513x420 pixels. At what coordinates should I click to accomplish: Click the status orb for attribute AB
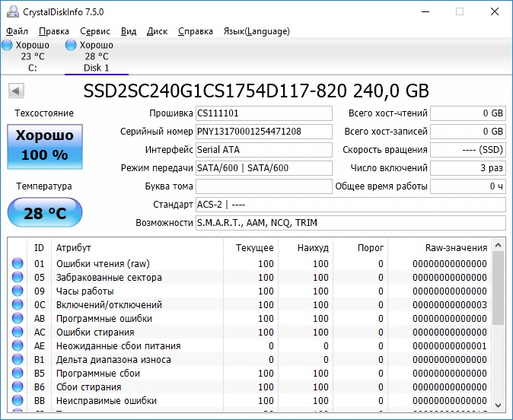click(x=18, y=318)
